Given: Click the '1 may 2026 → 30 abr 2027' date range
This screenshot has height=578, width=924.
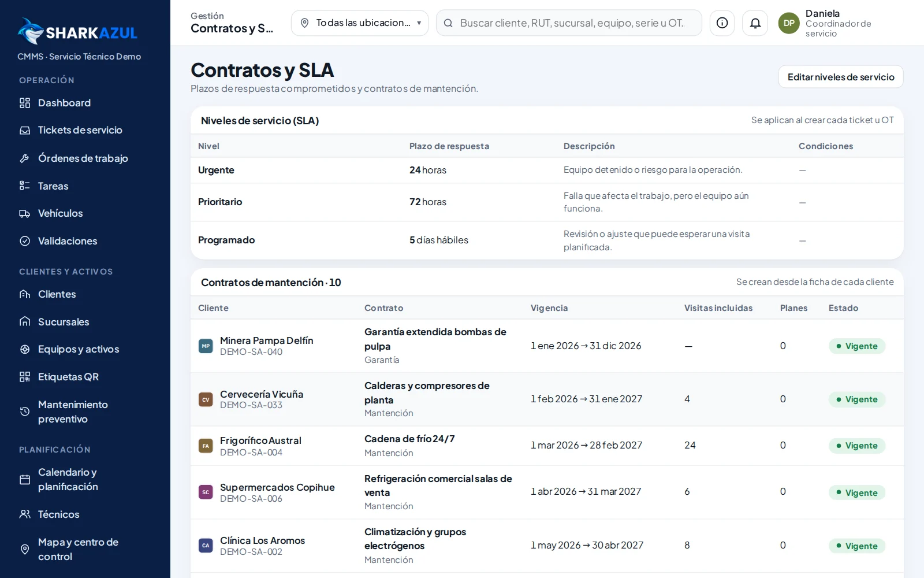Looking at the screenshot, I should [x=587, y=545].
